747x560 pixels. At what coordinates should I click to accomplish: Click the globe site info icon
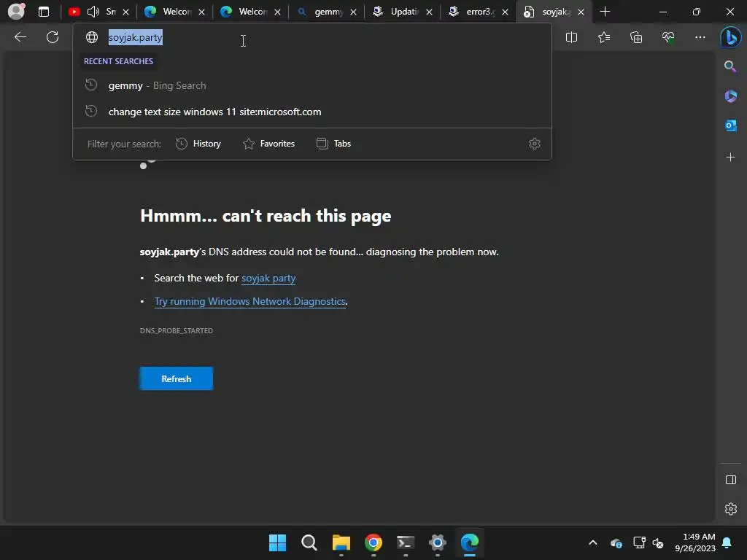pyautogui.click(x=92, y=37)
